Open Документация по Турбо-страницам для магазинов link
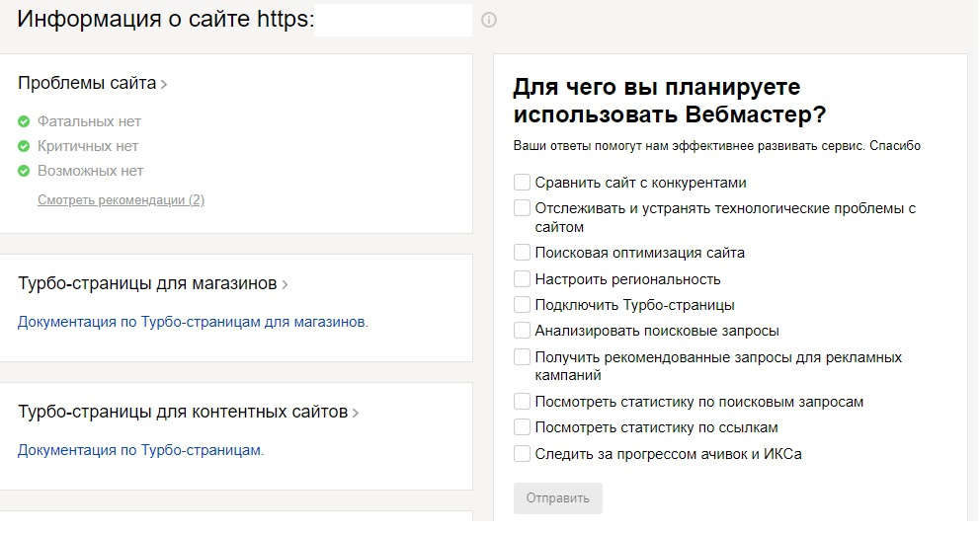Image resolution: width=980 pixels, height=533 pixels. pos(193,322)
